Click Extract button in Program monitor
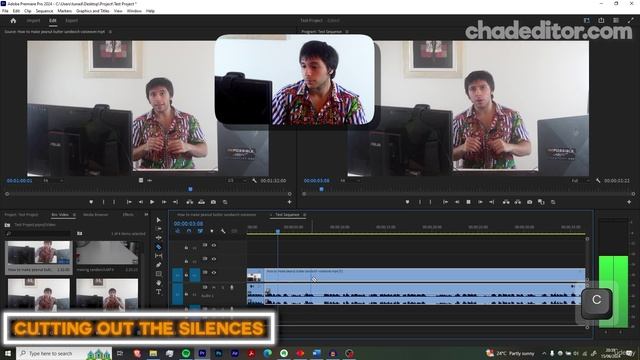This screenshot has width=640, height=360. click(518, 202)
